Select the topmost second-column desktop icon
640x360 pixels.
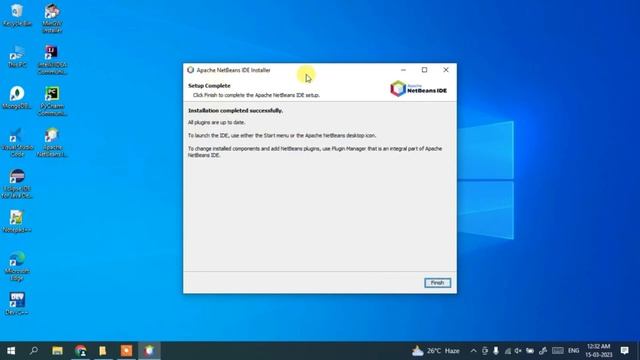coord(52,18)
